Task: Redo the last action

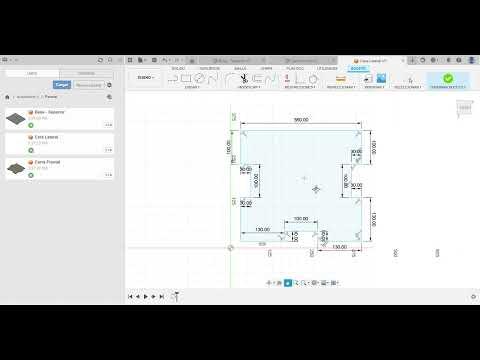Action: (x=177, y=60)
